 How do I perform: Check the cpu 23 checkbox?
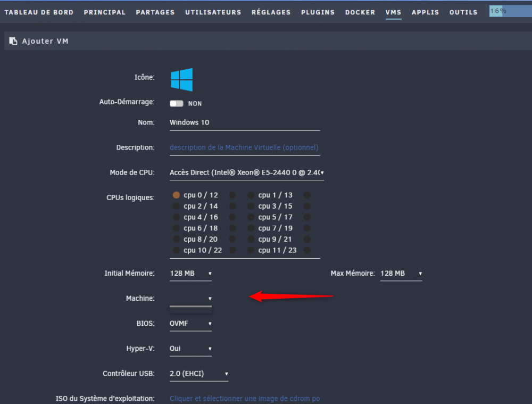pos(307,250)
